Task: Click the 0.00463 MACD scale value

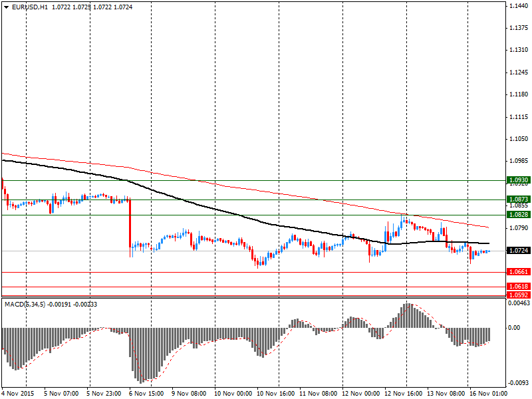Action: [x=519, y=303]
